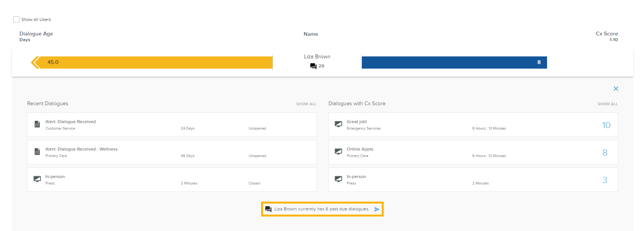Click the monitor icon beside Online Appts
This screenshot has height=231, width=644.
pos(338,152)
